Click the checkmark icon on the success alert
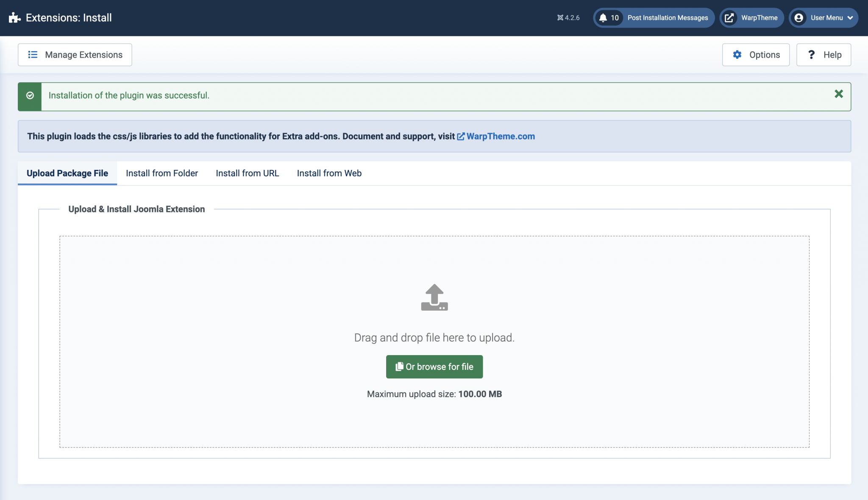 click(29, 96)
